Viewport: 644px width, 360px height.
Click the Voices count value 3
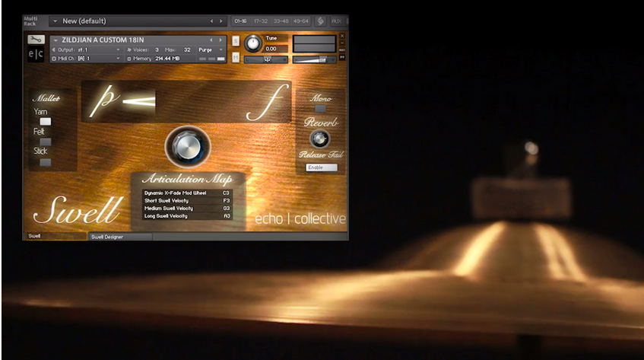(x=157, y=49)
